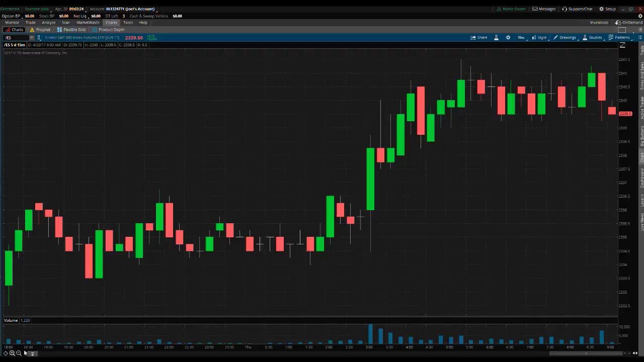The width and height of the screenshot is (644, 362).
Task: Click the Thu date marker on time axis
Action: pyautogui.click(x=248, y=347)
